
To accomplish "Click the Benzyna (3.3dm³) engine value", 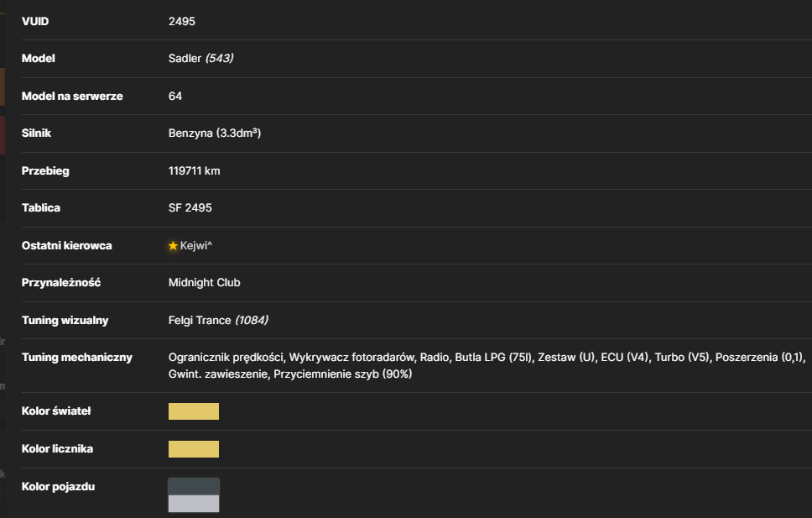I will [215, 133].
